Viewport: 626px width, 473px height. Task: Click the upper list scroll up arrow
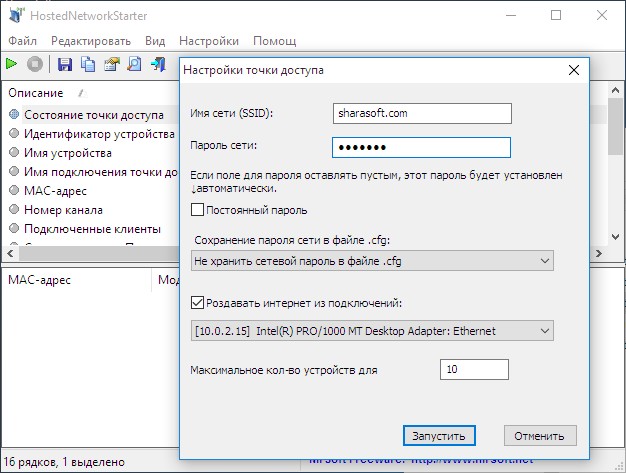tap(615, 90)
